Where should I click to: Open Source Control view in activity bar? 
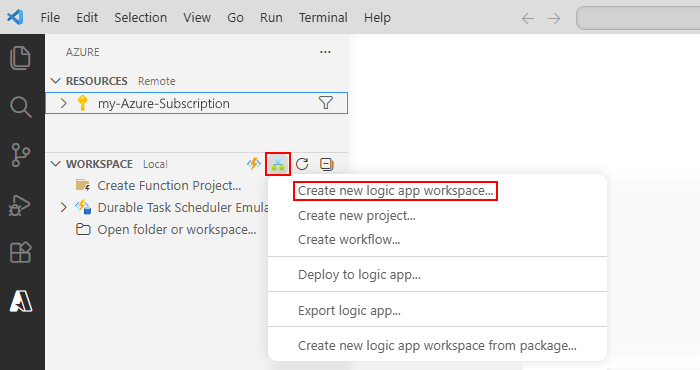21,155
